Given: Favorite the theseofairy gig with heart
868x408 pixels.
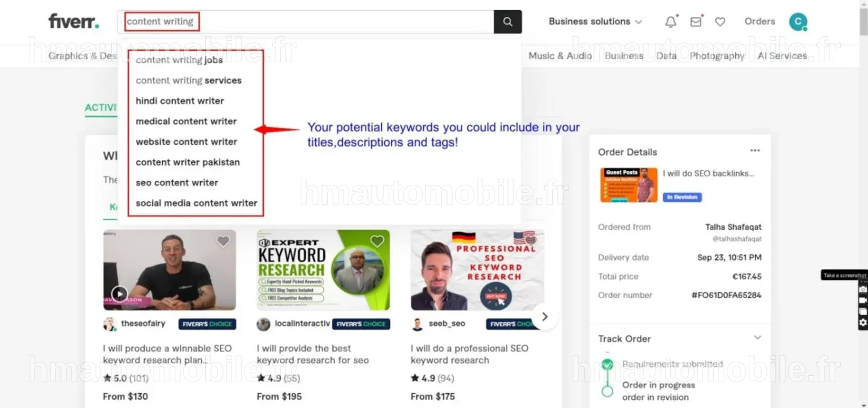Looking at the screenshot, I should pyautogui.click(x=223, y=241).
